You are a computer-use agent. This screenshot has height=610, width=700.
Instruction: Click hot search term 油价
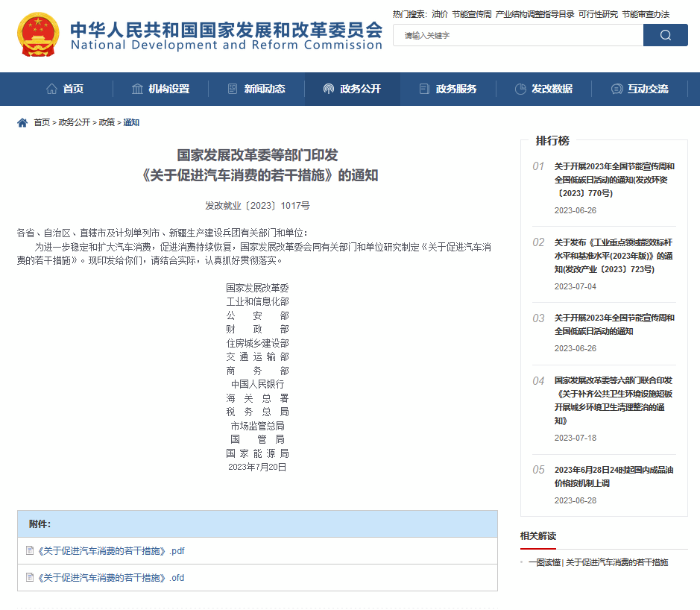coord(440,14)
